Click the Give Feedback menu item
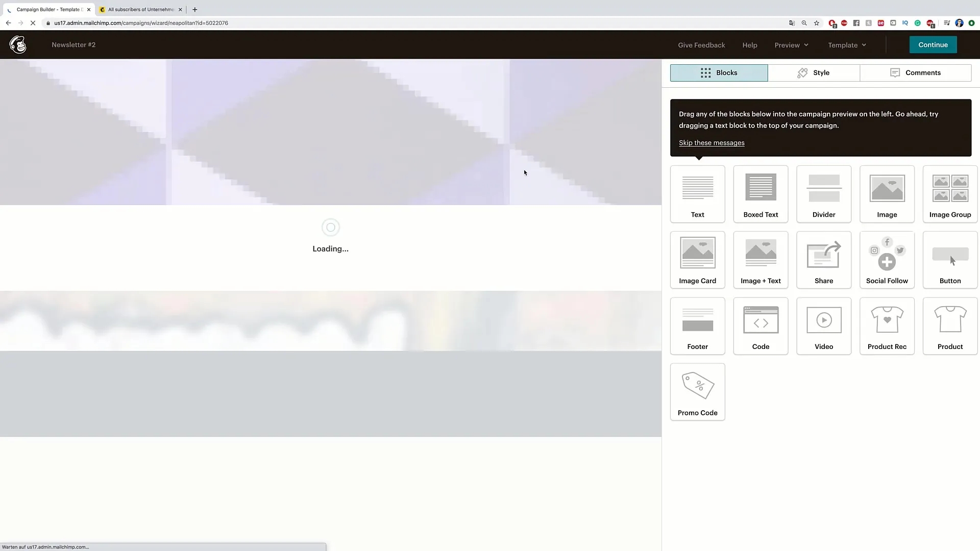980x551 pixels. pos(701,44)
